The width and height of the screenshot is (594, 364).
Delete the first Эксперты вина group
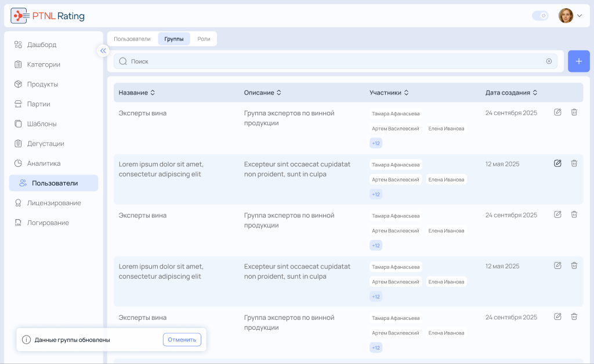(574, 112)
